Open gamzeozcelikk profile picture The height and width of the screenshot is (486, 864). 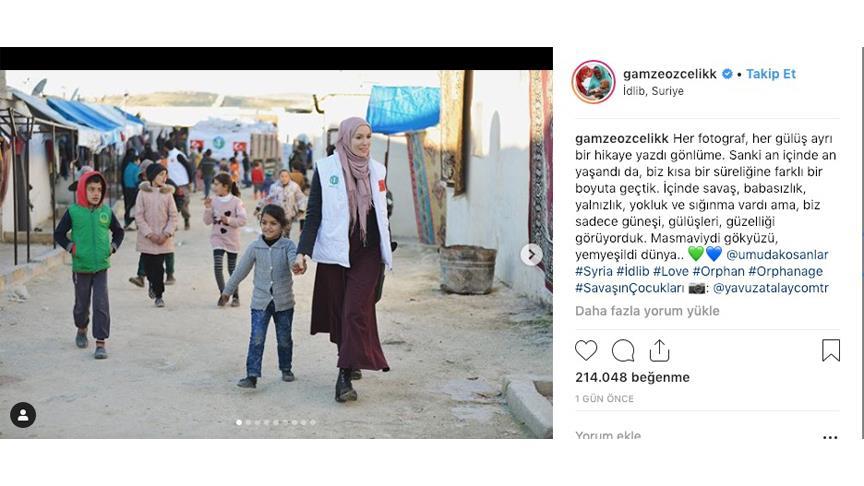pos(593,82)
